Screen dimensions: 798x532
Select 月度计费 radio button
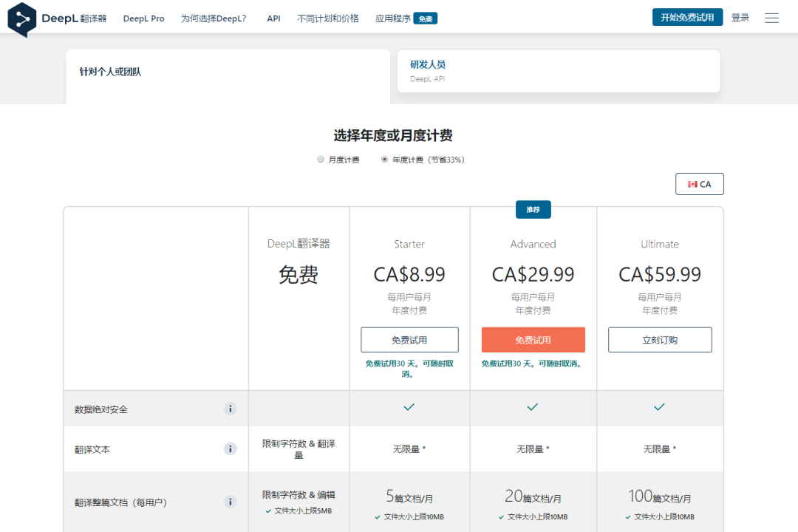coord(321,160)
